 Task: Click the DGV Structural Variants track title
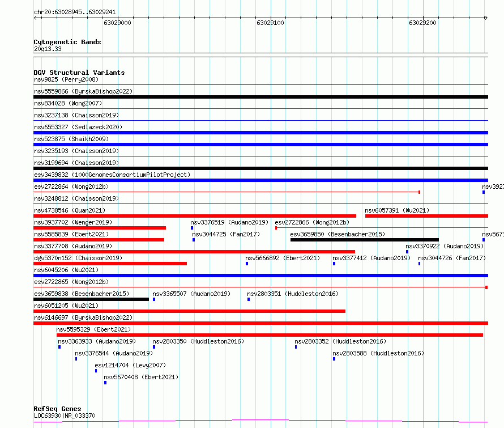click(79, 73)
